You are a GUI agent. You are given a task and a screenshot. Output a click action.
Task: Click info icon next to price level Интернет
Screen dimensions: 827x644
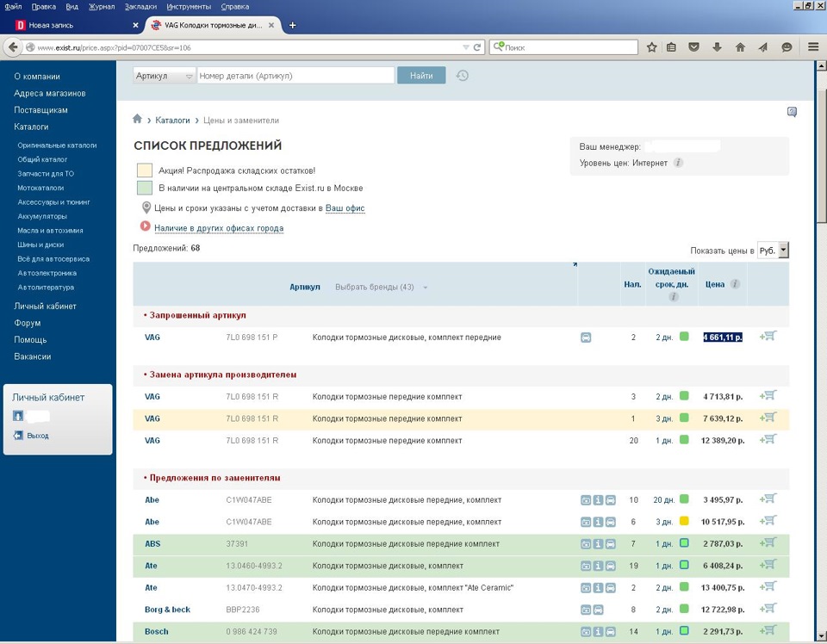678,163
